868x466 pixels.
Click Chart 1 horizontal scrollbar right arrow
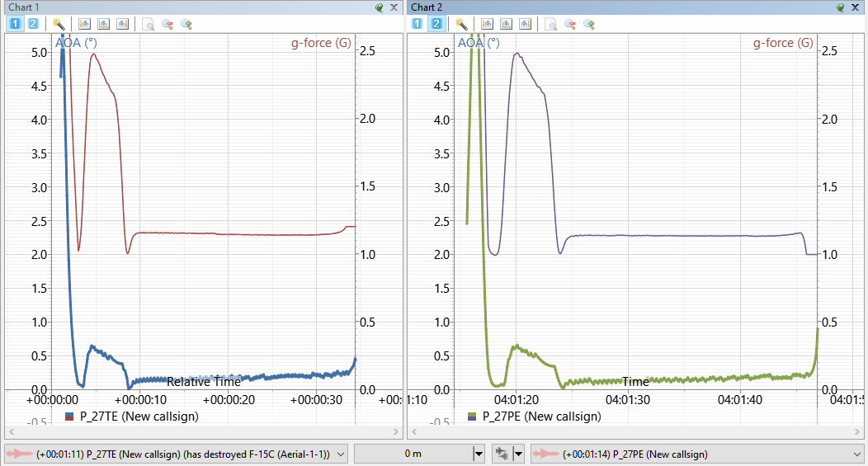coord(396,431)
